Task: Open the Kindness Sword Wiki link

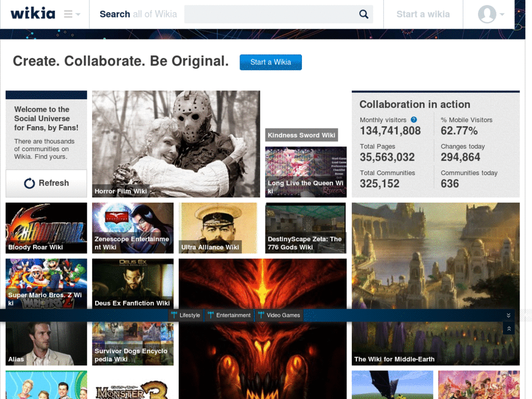Action: (x=301, y=135)
